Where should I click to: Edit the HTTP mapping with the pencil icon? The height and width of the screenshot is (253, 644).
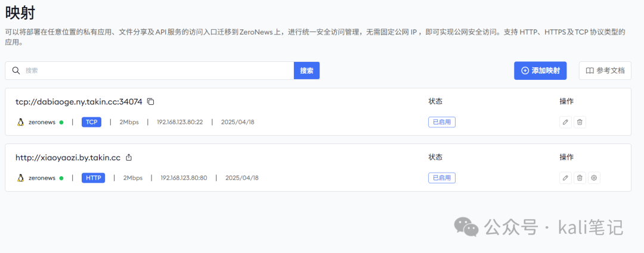tap(565, 177)
